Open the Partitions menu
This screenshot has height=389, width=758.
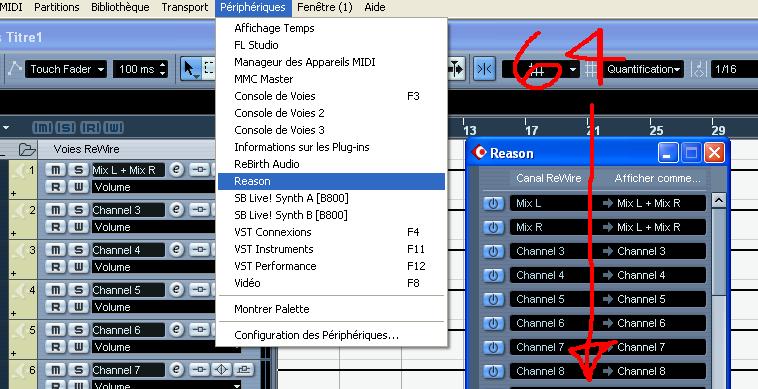click(x=57, y=7)
